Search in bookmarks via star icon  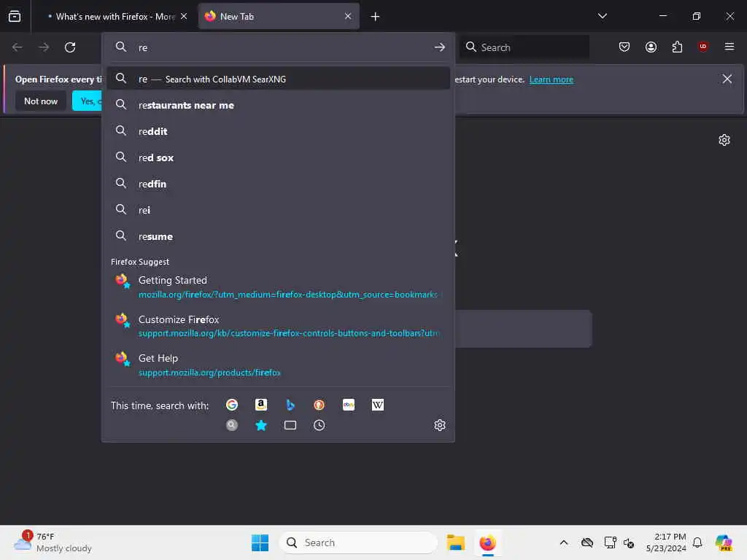[261, 425]
